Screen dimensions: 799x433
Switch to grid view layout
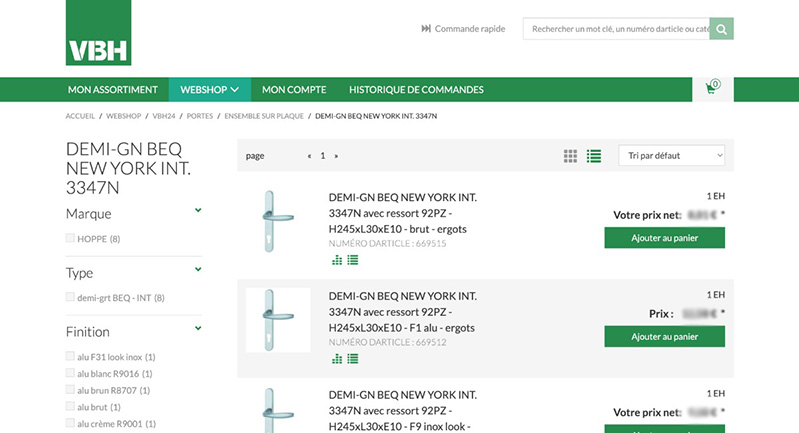point(570,156)
